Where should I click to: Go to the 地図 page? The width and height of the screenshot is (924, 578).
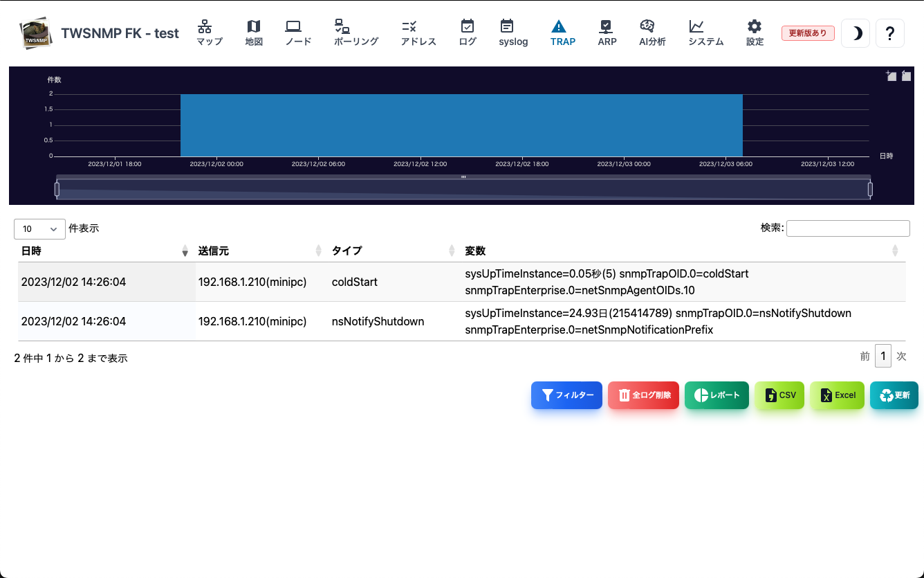(x=254, y=33)
